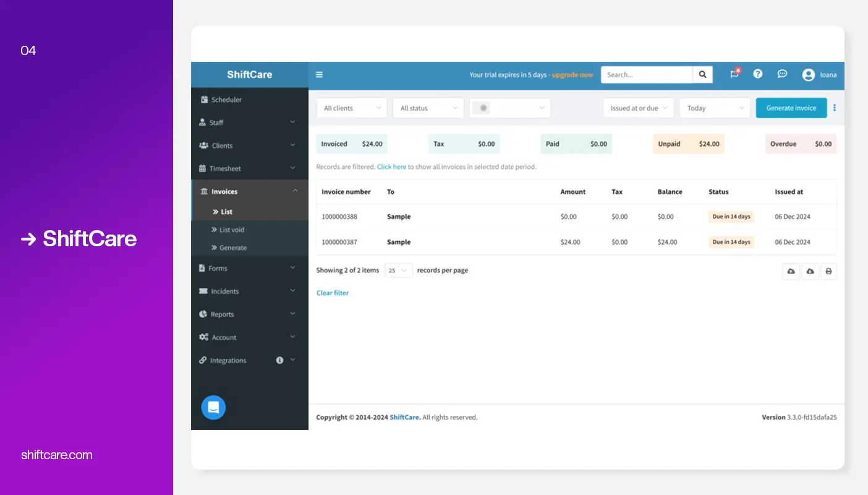868x495 pixels.
Task: Click the search magnifier button
Action: pyautogui.click(x=702, y=75)
